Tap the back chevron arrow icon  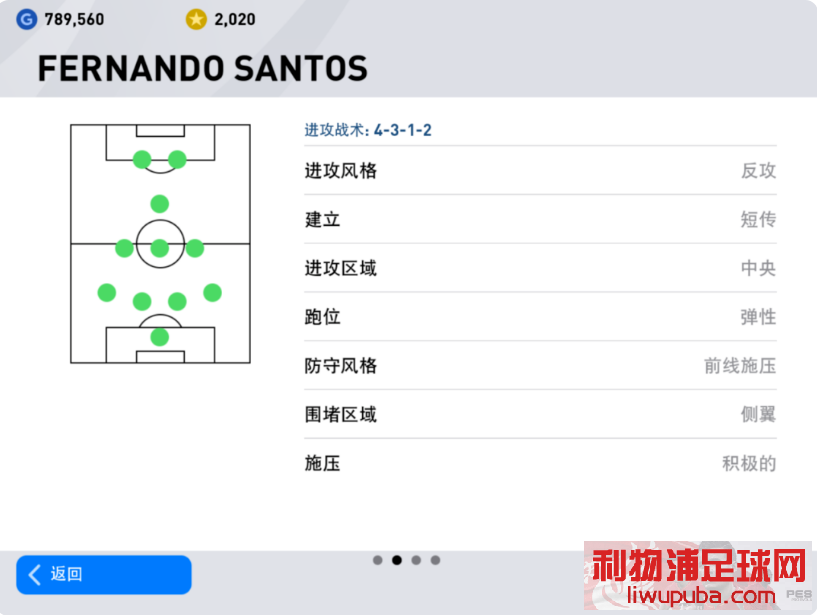coord(34,575)
